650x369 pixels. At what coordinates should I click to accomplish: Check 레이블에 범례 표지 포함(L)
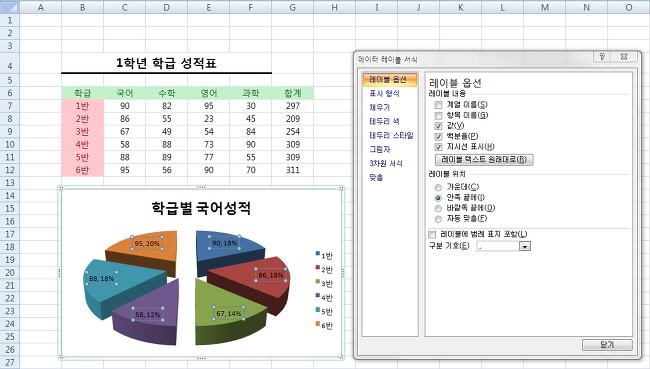(432, 235)
